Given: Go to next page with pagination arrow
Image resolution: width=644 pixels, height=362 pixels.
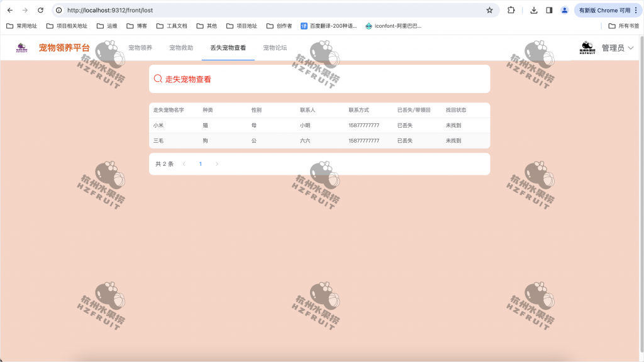Looking at the screenshot, I should click(217, 163).
